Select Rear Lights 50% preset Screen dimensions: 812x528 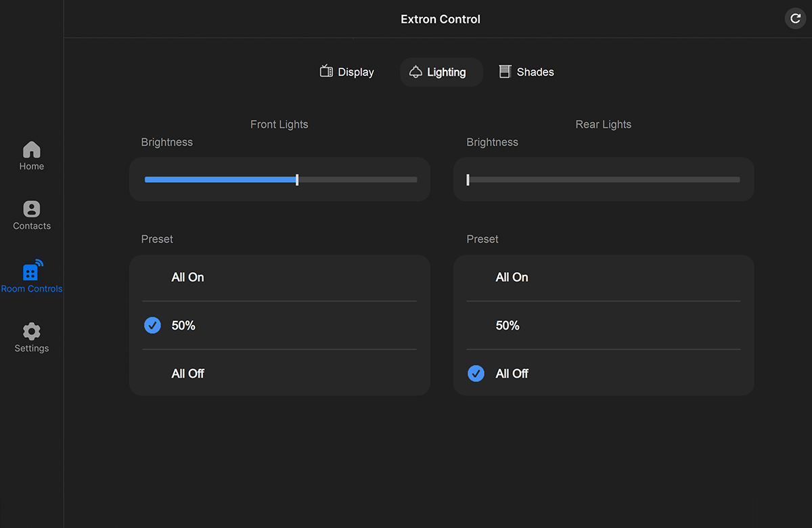tap(604, 326)
